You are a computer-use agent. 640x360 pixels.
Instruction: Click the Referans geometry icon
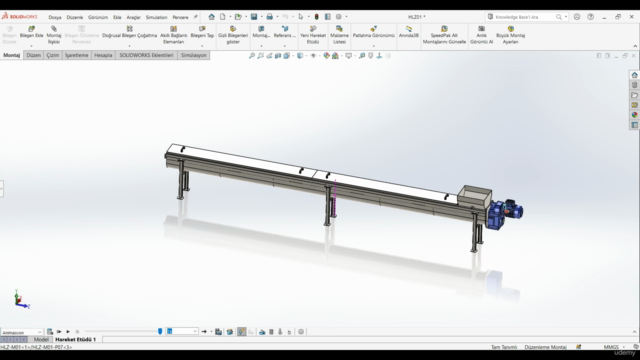(x=285, y=29)
